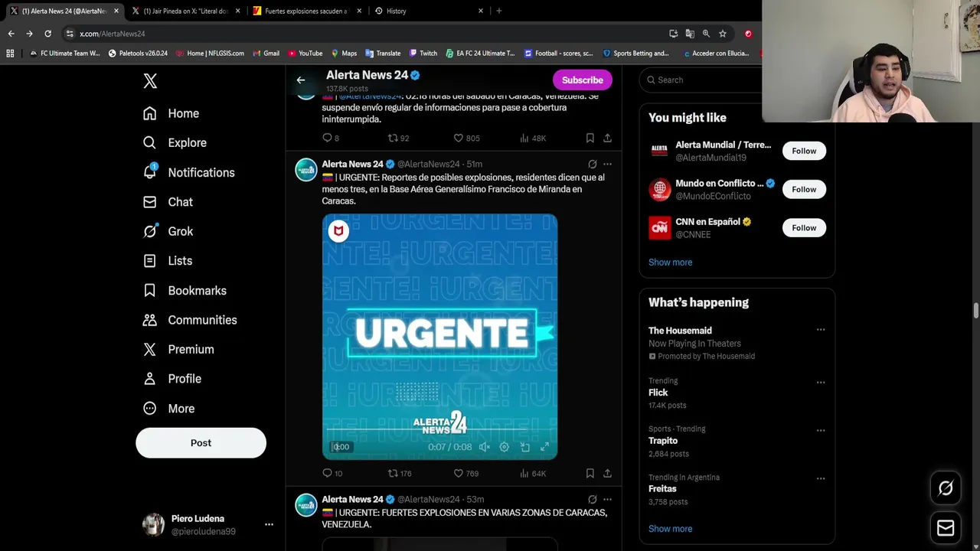Bookmark this page with the star icon

point(722,34)
